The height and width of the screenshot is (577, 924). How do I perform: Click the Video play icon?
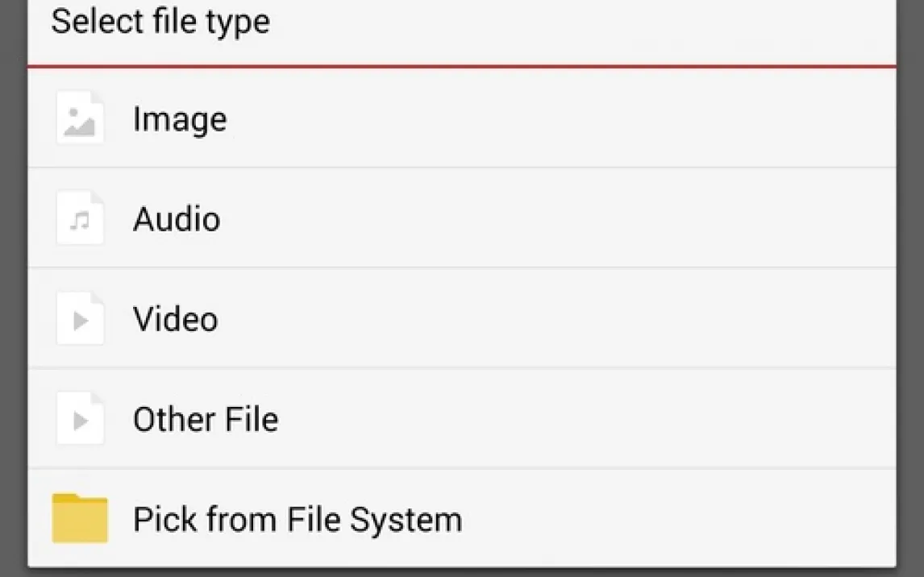[80, 319]
